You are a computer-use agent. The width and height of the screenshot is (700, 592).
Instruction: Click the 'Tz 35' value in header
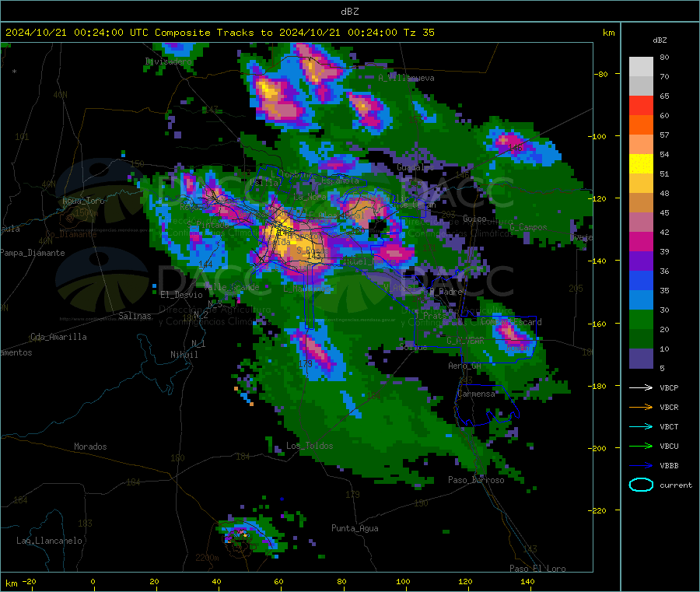418,33
